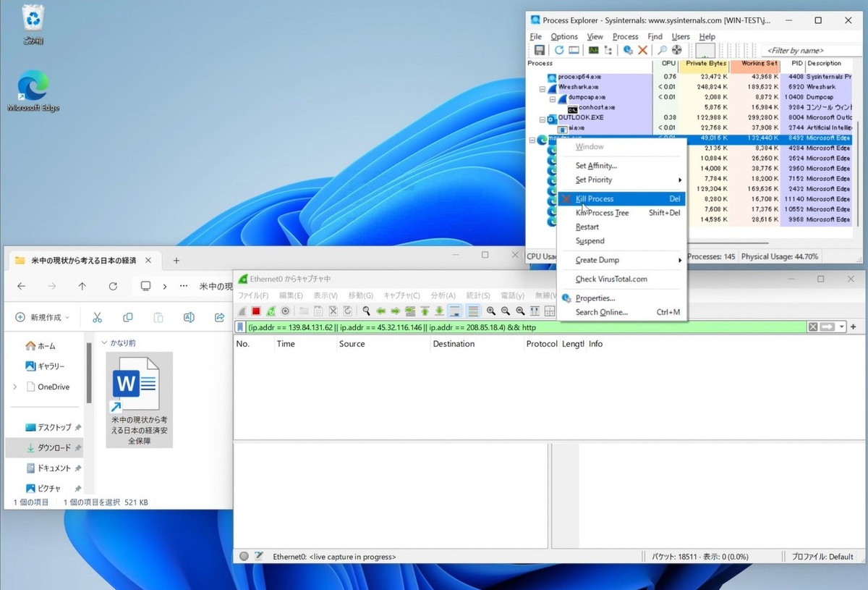
Task: Toggle Wireshark auto-scroll during live capture
Action: [455, 311]
